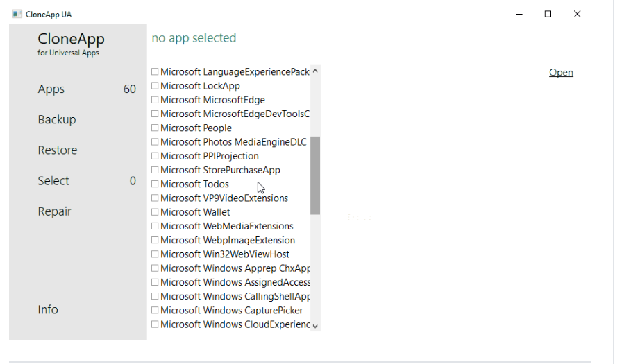Tick Microsoft VP9VideoExtensions checkbox
Image resolution: width=622 pixels, height=364 pixels.
point(155,198)
